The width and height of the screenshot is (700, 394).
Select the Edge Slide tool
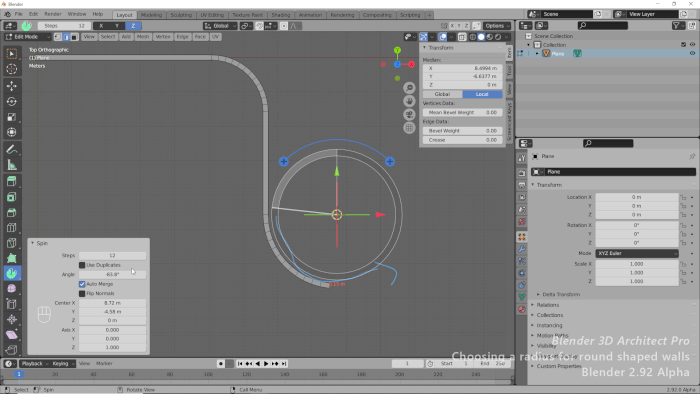12,304
